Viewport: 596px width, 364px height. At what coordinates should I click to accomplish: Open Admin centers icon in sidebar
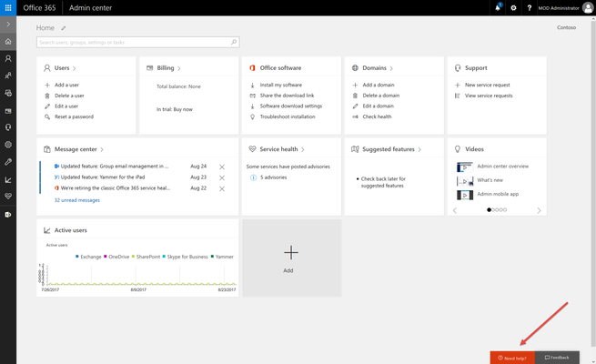[8, 215]
